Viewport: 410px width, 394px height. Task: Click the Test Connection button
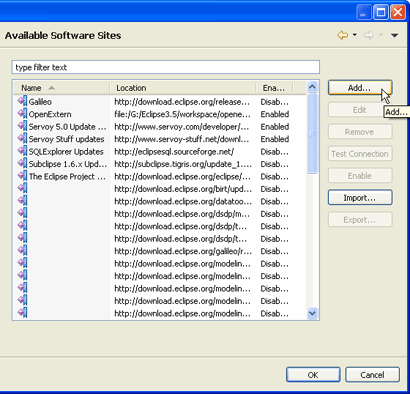coord(360,154)
